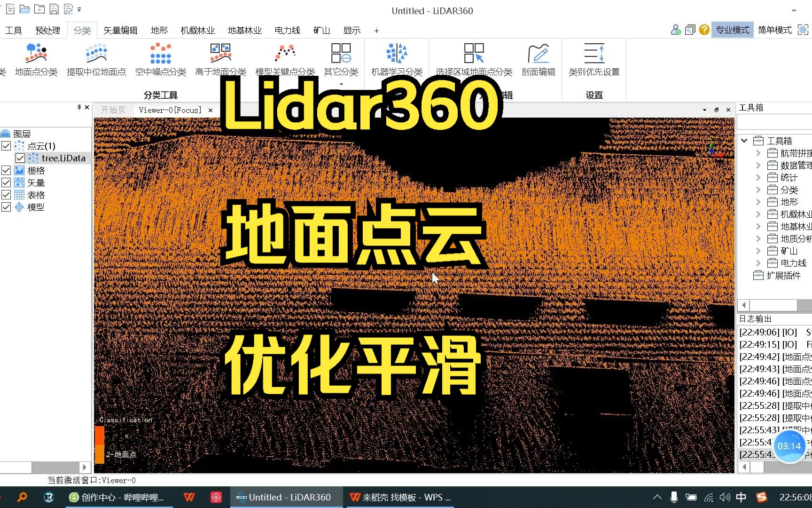Collapse the 工具箱 root tree node

pos(744,141)
